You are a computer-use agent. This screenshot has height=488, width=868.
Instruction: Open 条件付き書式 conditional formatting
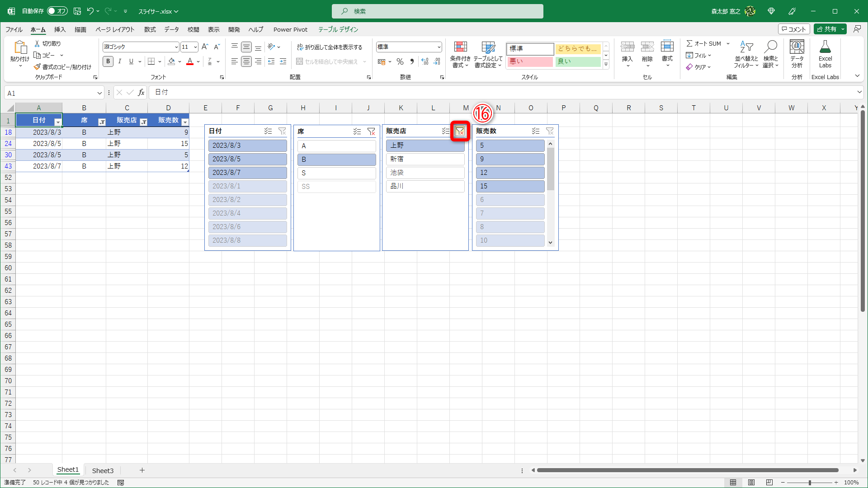click(x=460, y=54)
